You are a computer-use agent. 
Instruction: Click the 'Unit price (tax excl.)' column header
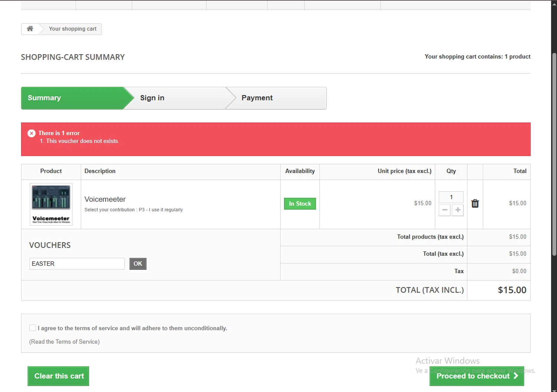click(x=404, y=171)
